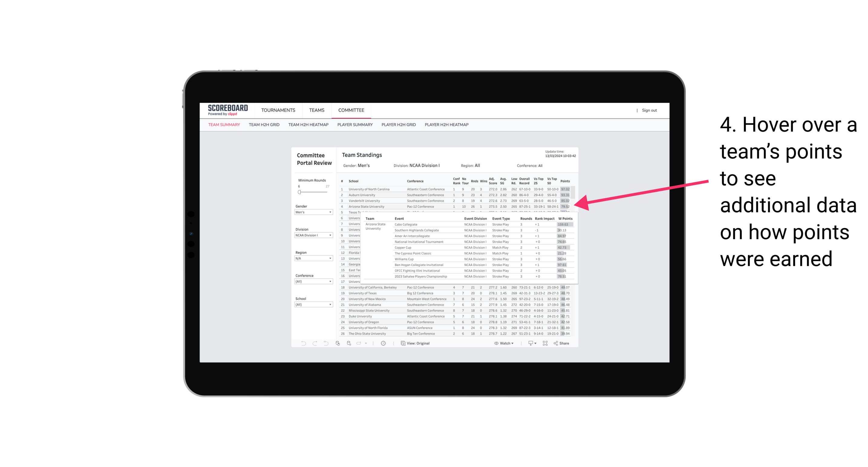Click the download/export icon
868x467 pixels.
pyautogui.click(x=530, y=343)
